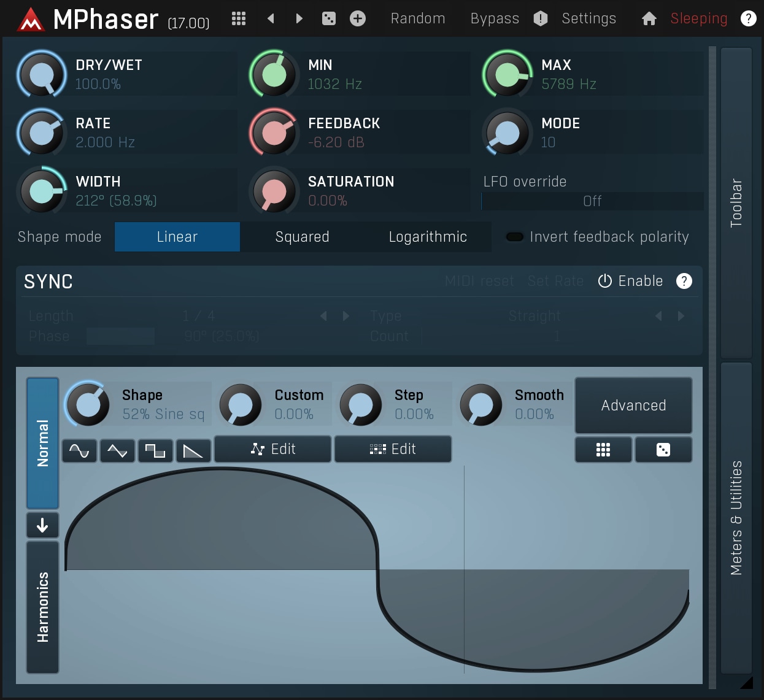Open plugin help via question mark icon

(749, 18)
